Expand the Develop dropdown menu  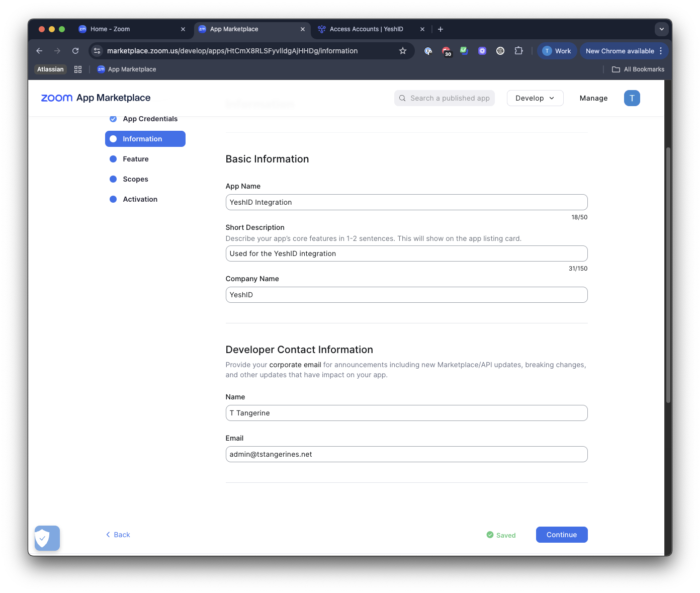coord(535,98)
